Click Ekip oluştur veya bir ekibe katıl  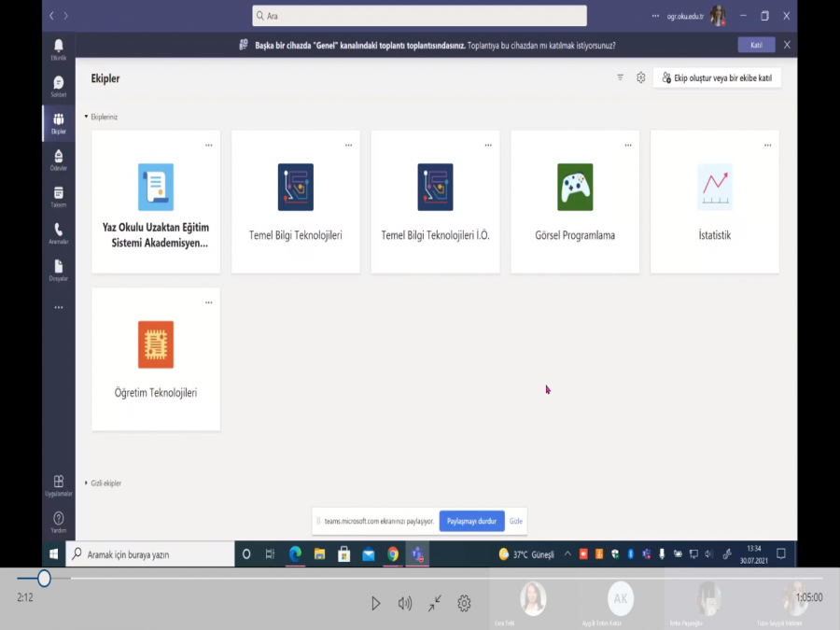(717, 78)
